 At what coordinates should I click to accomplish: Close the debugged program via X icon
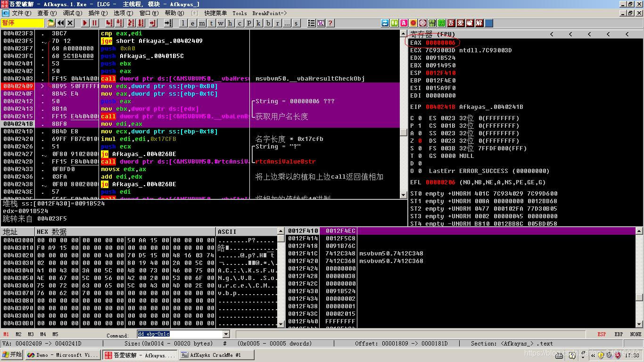coord(70,23)
